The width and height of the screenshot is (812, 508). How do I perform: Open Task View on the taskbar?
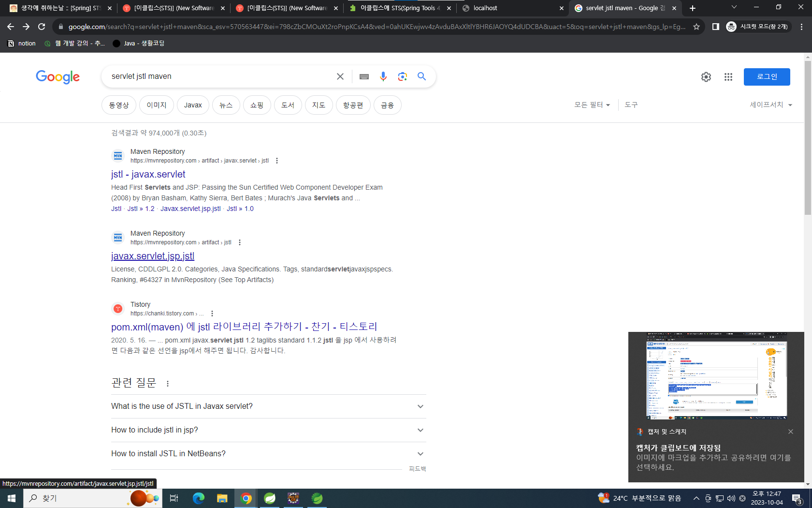tap(174, 498)
